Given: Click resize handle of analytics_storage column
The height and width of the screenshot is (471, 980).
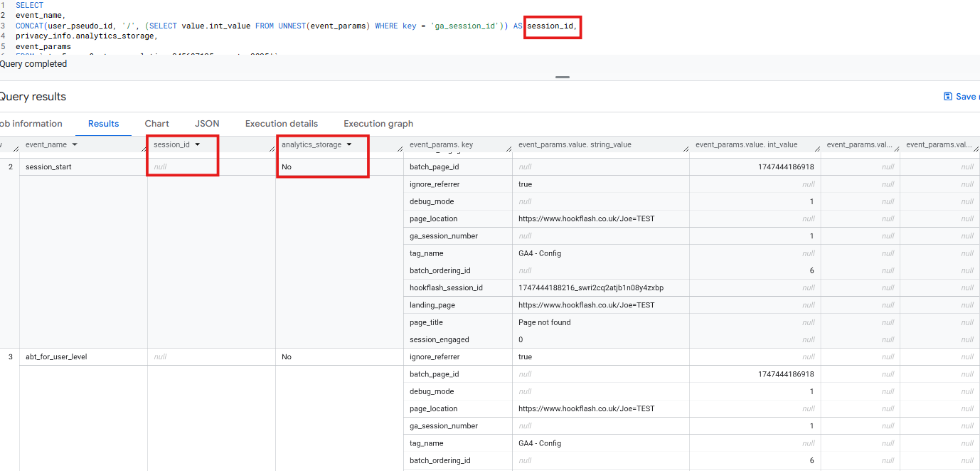Looking at the screenshot, I should pos(400,149).
